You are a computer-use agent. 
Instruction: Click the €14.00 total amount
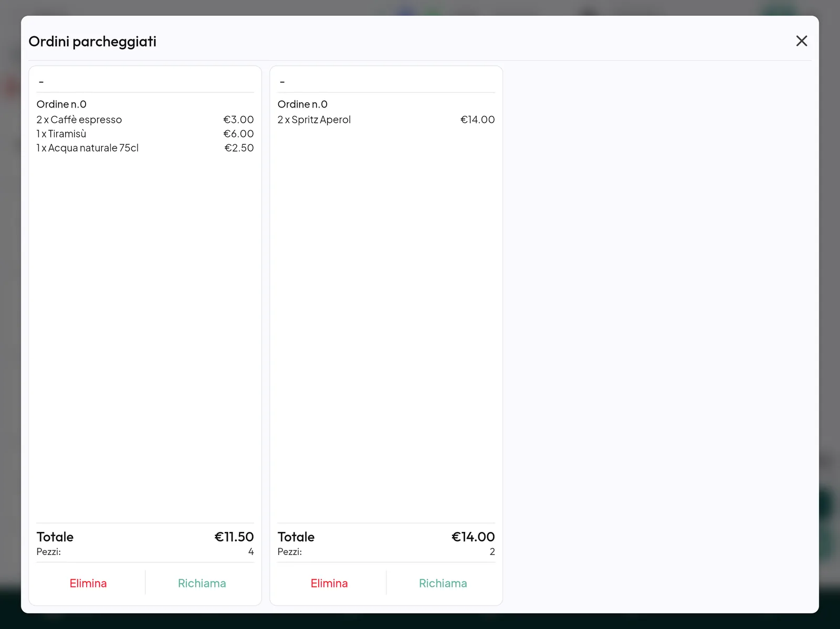click(x=473, y=537)
